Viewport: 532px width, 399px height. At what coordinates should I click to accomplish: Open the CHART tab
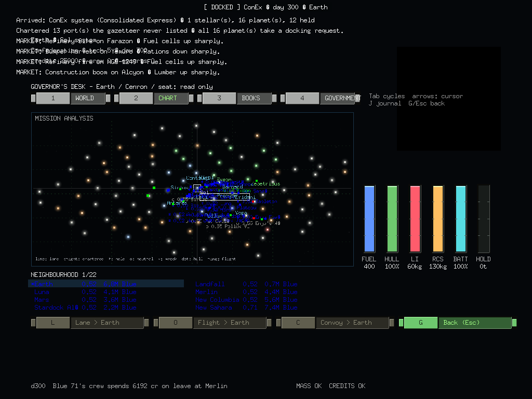[x=154, y=98]
